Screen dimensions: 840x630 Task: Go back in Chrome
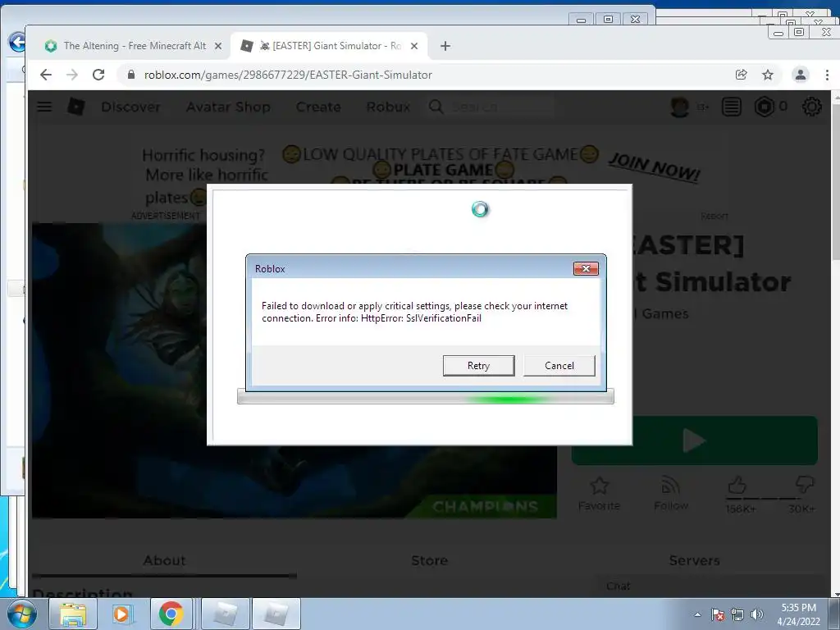(46, 75)
